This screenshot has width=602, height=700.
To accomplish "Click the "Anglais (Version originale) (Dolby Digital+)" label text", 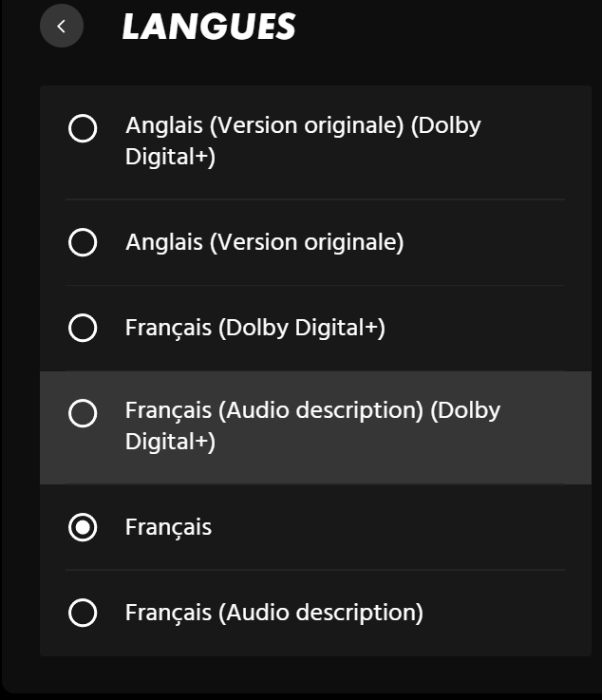I will 302,141.
